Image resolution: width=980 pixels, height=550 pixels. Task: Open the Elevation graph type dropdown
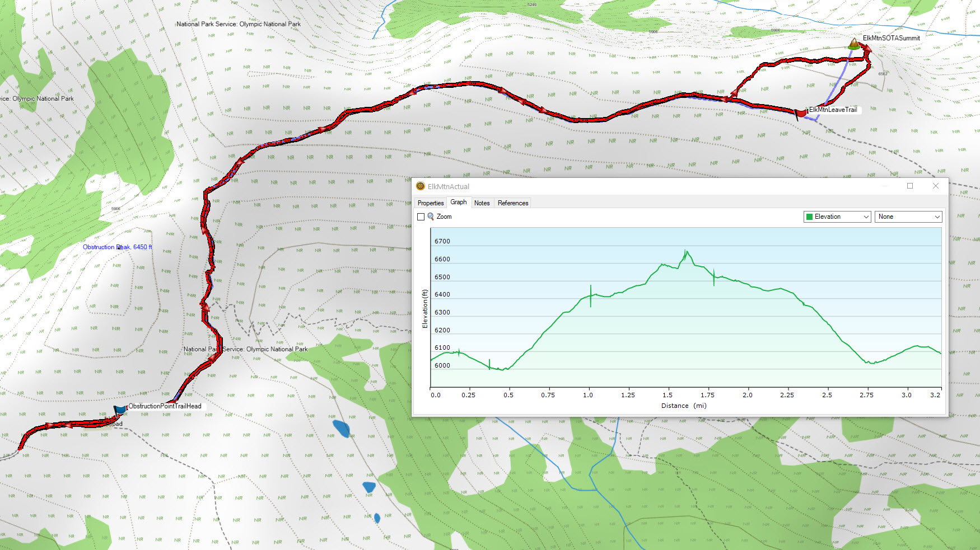coord(837,217)
